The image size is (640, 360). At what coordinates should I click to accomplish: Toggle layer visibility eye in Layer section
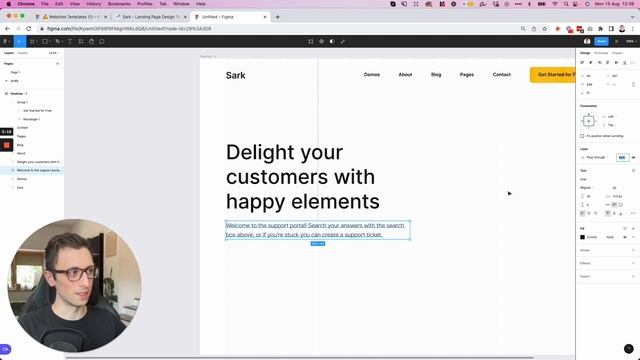[633, 158]
